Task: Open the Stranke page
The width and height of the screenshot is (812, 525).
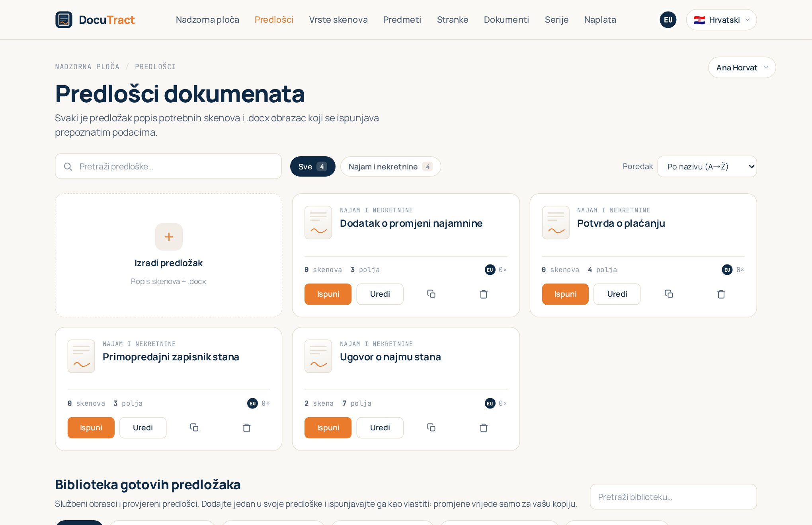Action: pyautogui.click(x=453, y=19)
